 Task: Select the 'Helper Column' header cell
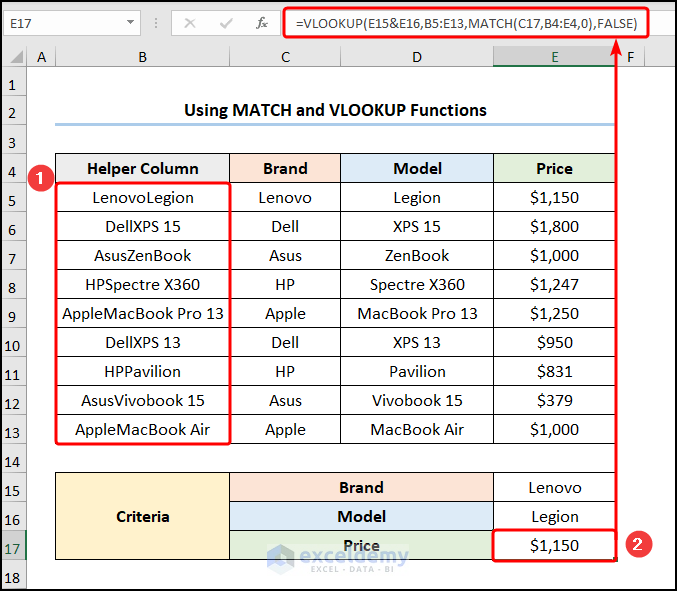coord(142,168)
